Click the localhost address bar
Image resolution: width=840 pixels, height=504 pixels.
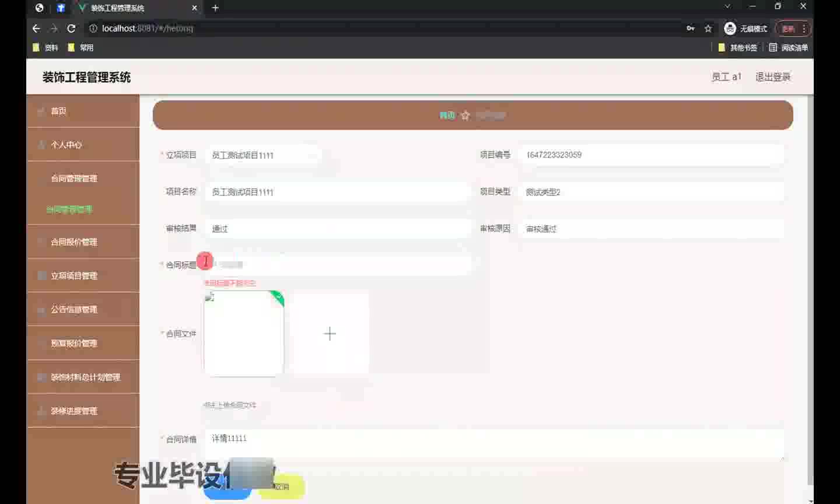tap(385, 28)
